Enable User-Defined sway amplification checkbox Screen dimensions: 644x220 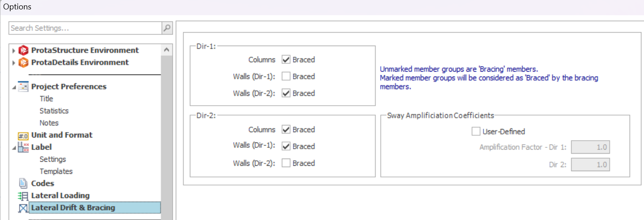[x=476, y=132]
